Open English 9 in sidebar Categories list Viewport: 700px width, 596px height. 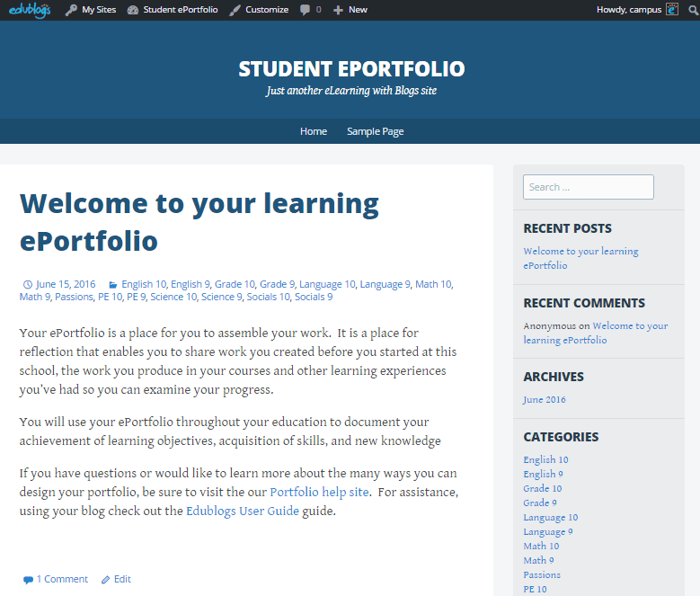coord(543,474)
